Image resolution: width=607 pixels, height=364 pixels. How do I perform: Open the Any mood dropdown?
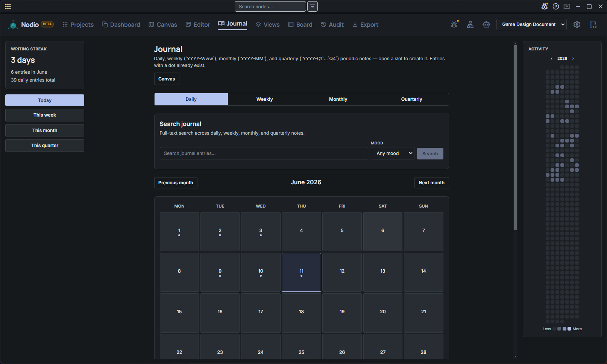[393, 153]
